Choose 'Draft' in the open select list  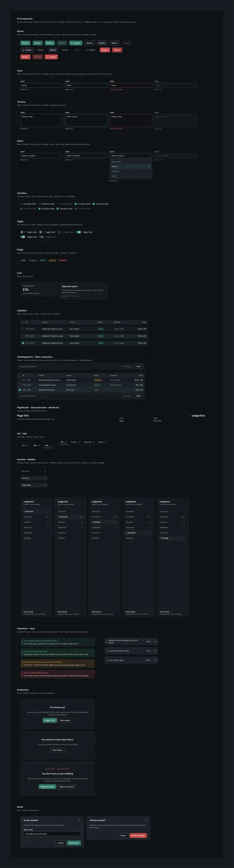tap(131, 176)
